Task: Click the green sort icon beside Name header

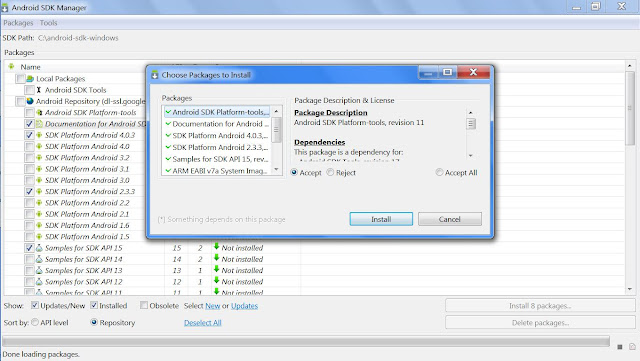Action: click(11, 66)
